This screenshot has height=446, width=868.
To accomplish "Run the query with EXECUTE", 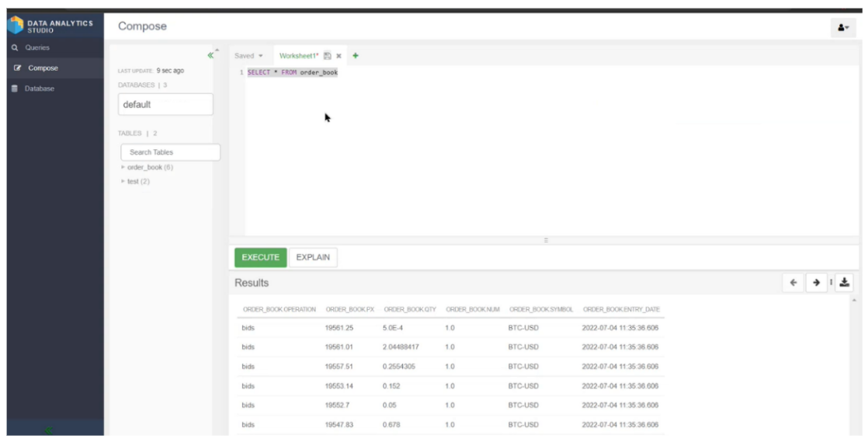I will (x=261, y=257).
